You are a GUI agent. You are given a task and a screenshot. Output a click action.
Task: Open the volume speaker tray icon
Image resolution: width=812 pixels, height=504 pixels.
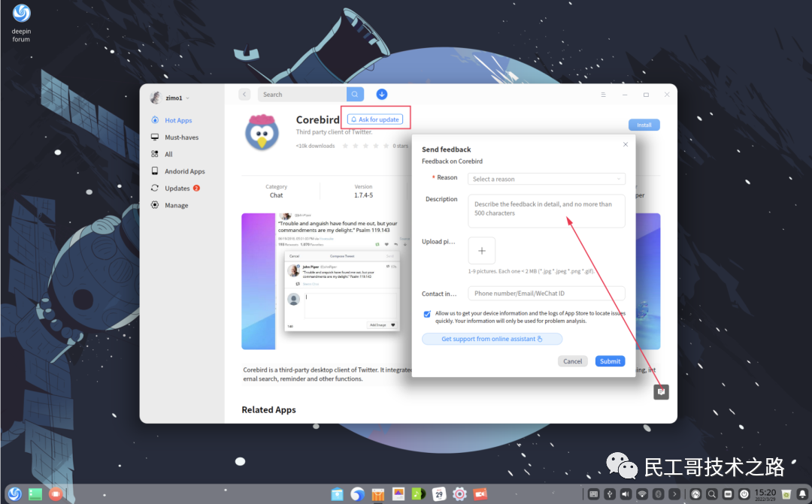point(626,494)
